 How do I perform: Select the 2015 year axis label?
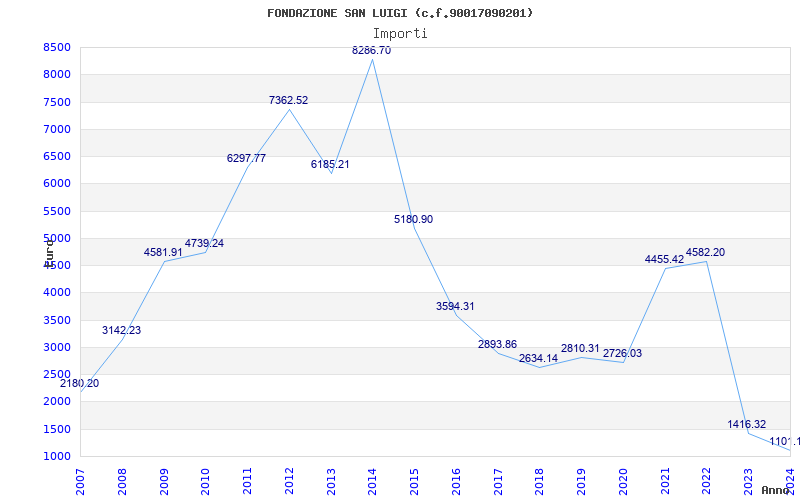tap(414, 482)
